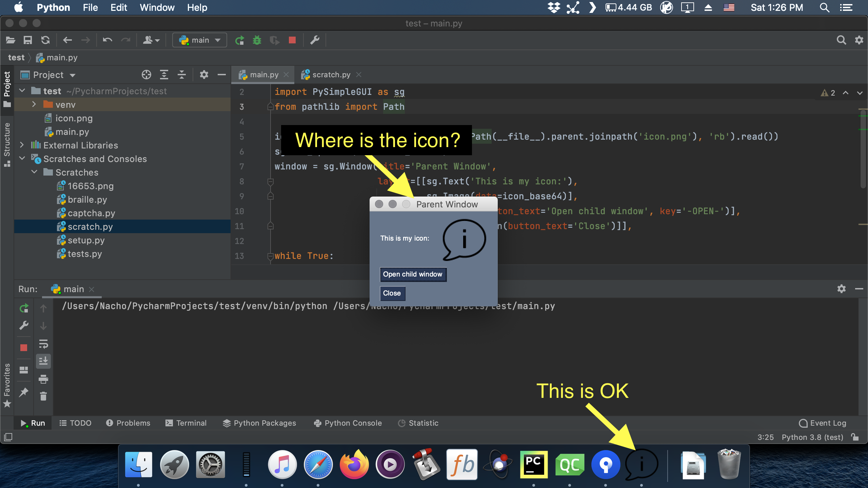Viewport: 868px width, 488px height.
Task: Open the Project panel settings gear
Action: click(204, 75)
